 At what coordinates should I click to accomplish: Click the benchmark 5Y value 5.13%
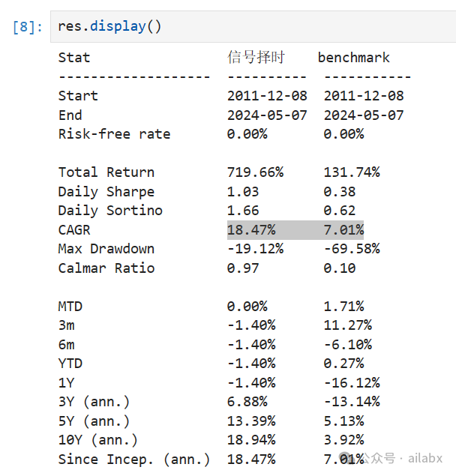pyautogui.click(x=343, y=421)
